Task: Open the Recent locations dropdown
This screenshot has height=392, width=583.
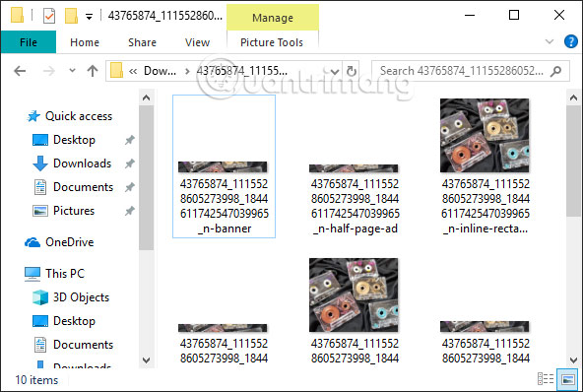Action: (x=72, y=70)
